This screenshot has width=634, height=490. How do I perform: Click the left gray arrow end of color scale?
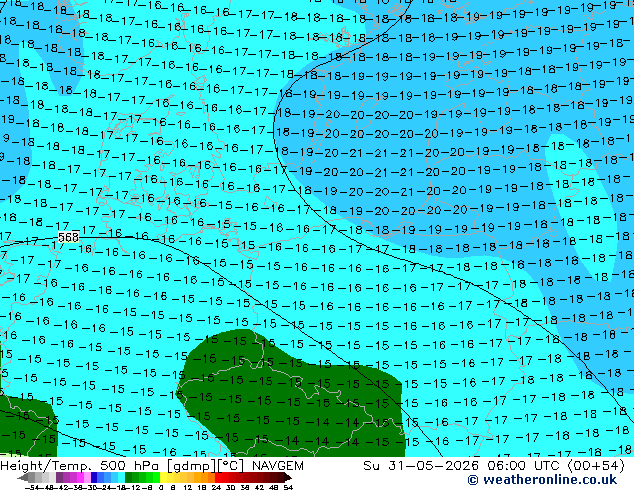[22, 478]
